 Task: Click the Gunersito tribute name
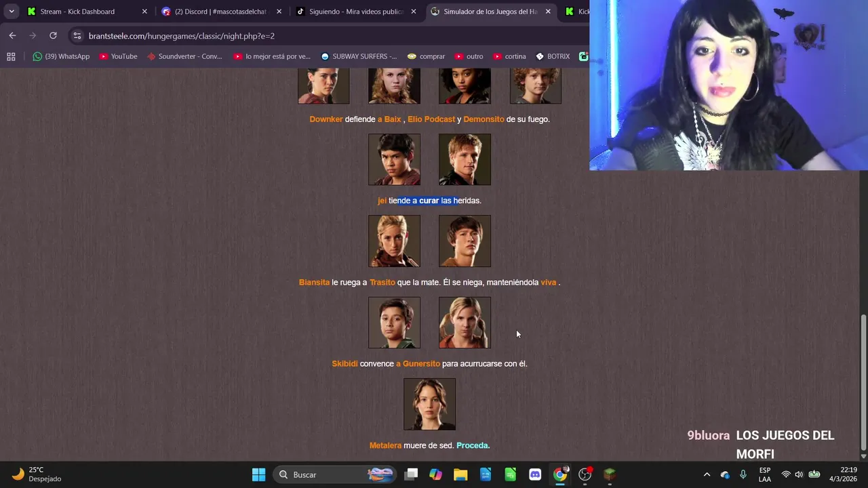click(x=421, y=364)
